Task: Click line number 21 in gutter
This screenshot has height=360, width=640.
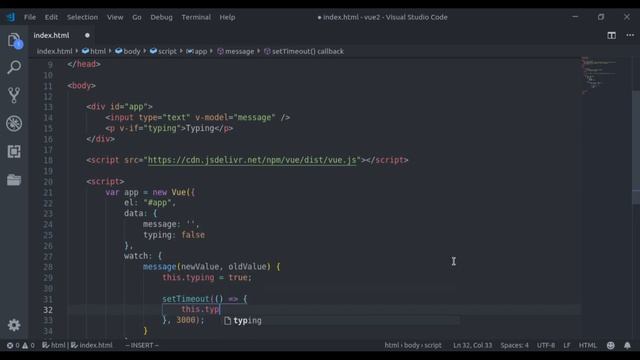Action: click(48, 192)
